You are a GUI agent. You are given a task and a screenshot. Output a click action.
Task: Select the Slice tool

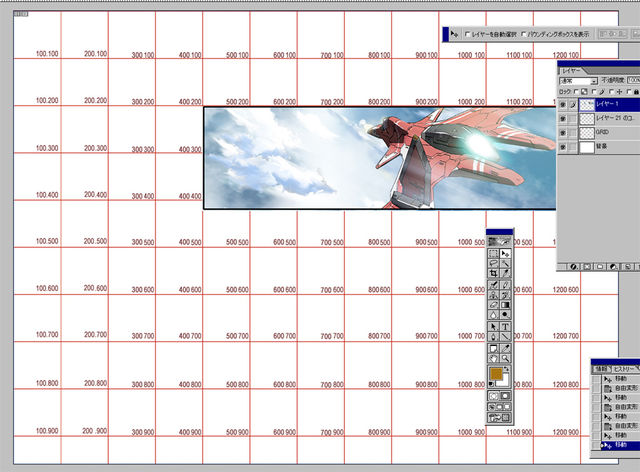point(505,273)
